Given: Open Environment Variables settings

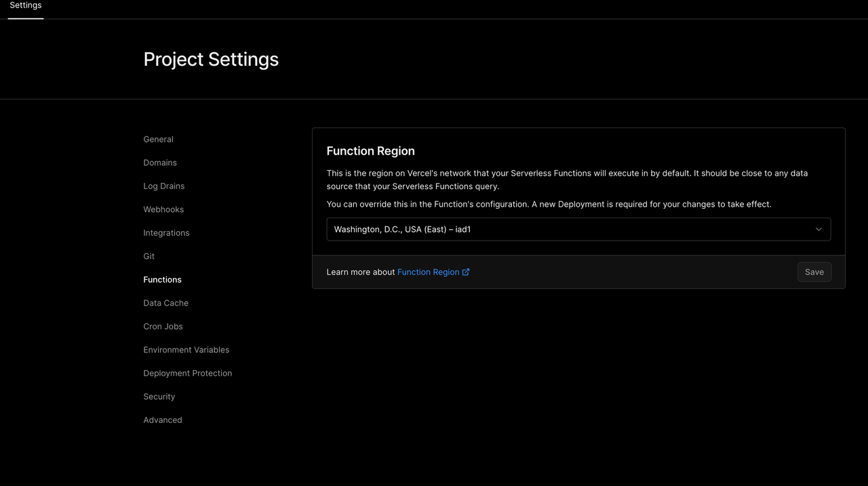Looking at the screenshot, I should [186, 350].
